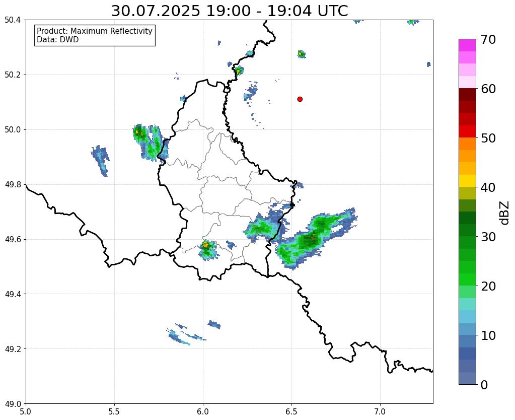The height and width of the screenshot is (420, 515).
Task: Click the magenta 70 dBZ colorbar segment
Action: 467,45
